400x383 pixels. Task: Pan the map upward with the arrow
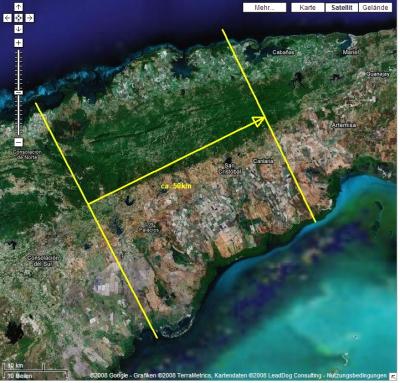[x=19, y=7]
